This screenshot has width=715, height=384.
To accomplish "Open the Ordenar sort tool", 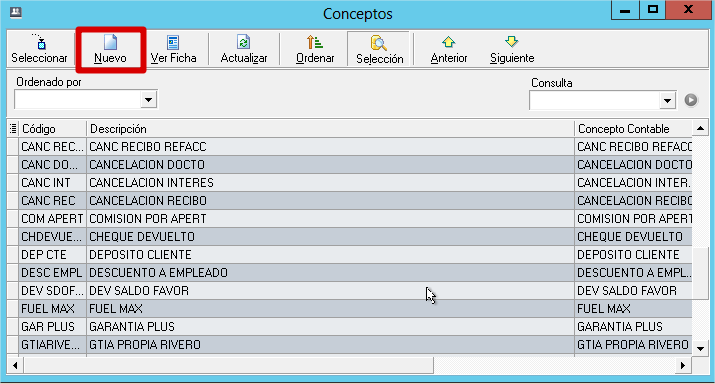I will click(x=315, y=49).
